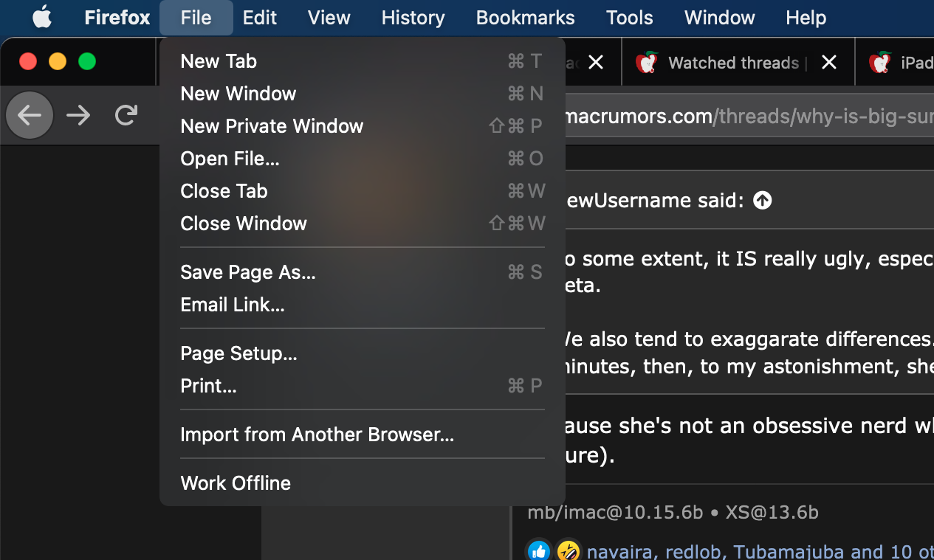934x560 pixels.
Task: Go forward with the forward arrow
Action: pyautogui.click(x=78, y=115)
